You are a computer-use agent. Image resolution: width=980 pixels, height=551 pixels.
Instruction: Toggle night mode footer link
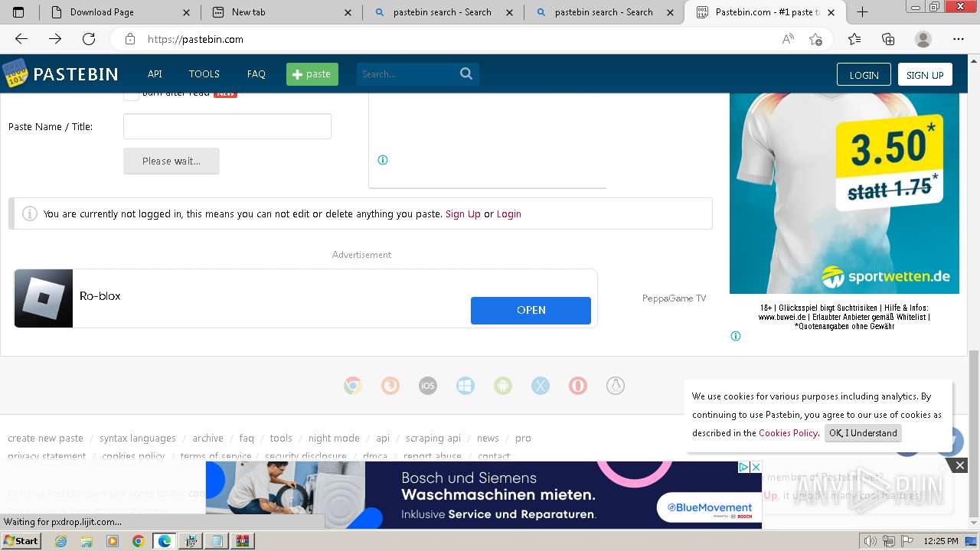tap(334, 439)
